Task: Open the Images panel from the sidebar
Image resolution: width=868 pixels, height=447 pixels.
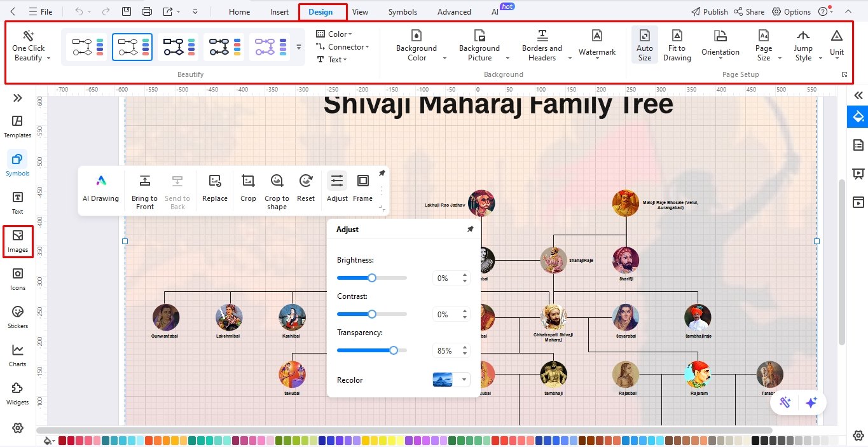Action: click(17, 242)
